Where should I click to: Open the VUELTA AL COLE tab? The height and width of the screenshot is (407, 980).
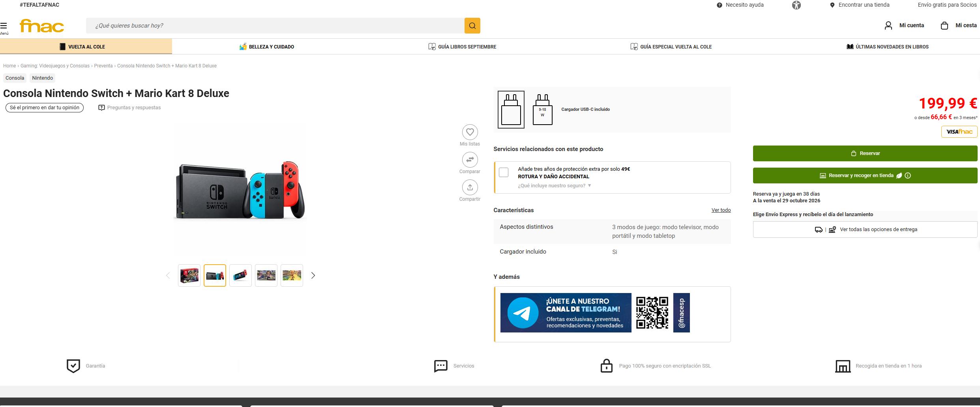click(x=86, y=47)
